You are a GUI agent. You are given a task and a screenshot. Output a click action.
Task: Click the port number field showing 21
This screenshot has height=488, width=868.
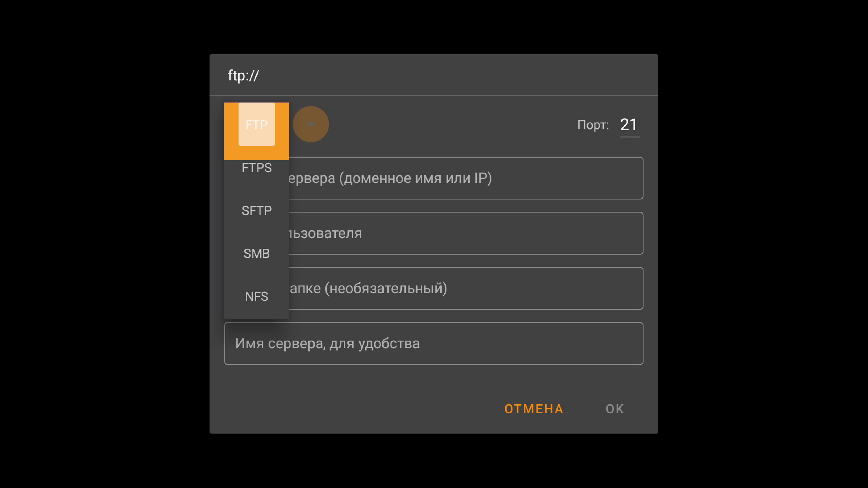click(x=629, y=125)
